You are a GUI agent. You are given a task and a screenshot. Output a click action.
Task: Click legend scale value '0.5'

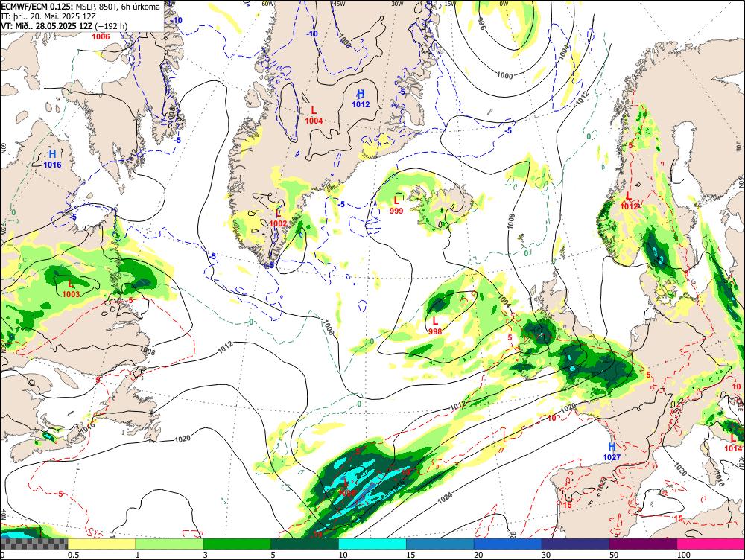pos(73,555)
